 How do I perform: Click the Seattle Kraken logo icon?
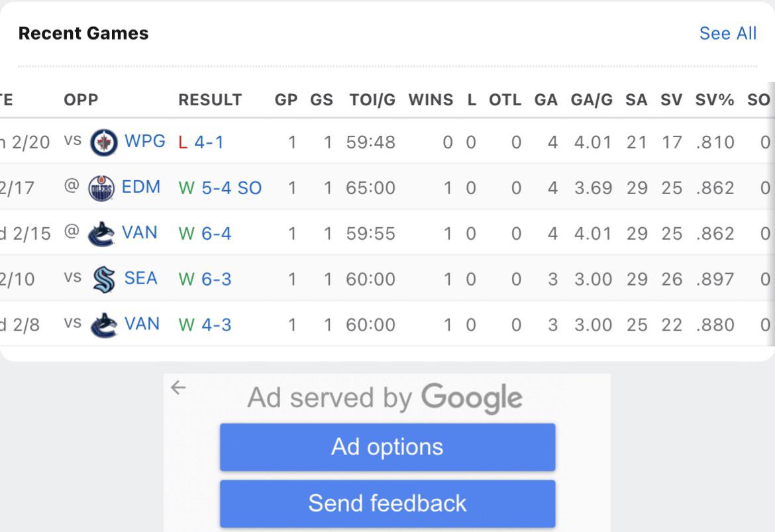pos(103,280)
